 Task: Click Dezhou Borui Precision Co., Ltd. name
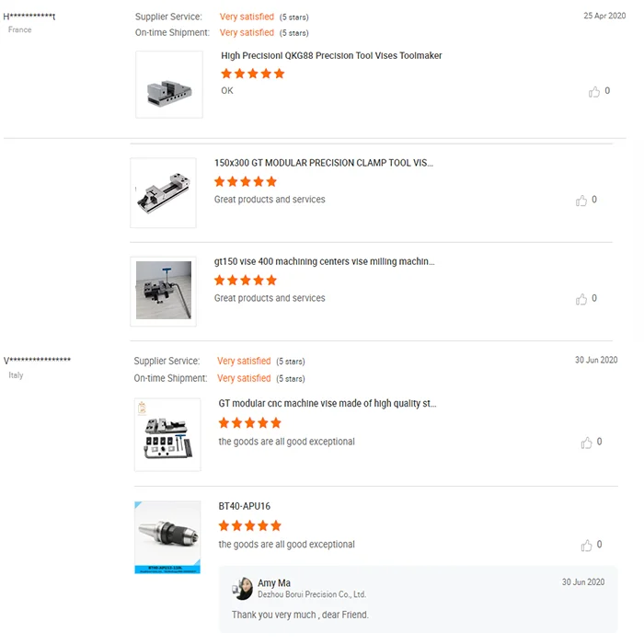[311, 595]
